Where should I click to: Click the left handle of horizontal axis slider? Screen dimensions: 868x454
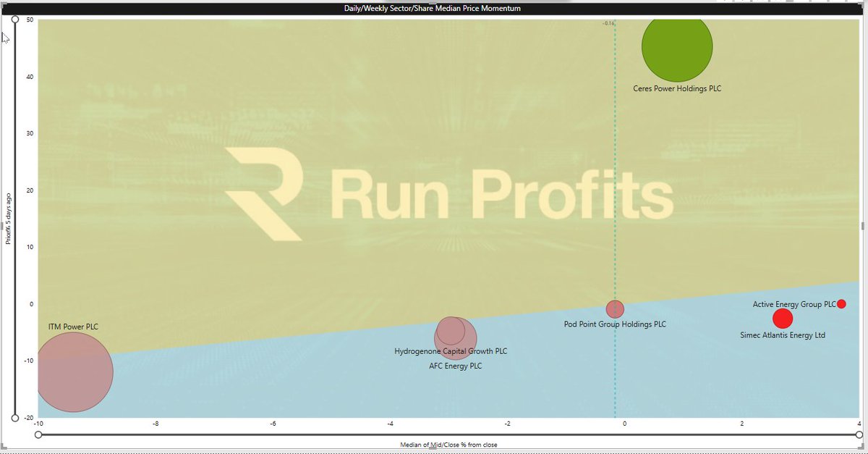click(38, 434)
